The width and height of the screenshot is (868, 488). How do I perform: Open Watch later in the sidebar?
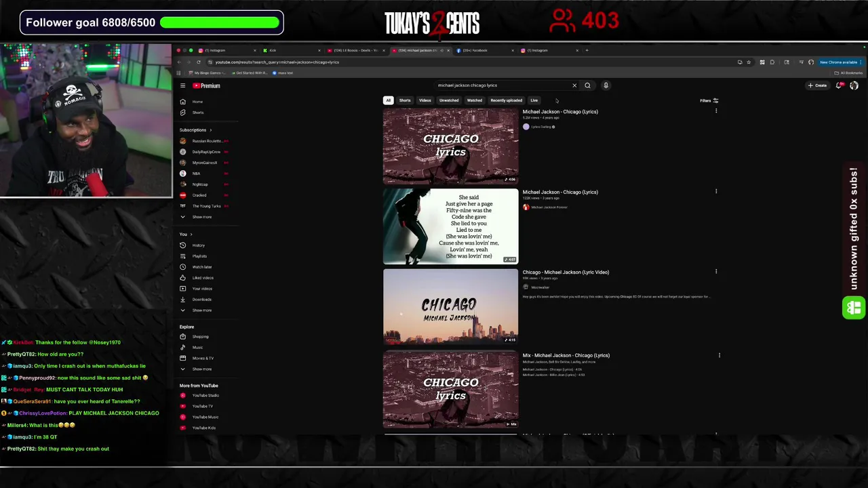tap(201, 267)
